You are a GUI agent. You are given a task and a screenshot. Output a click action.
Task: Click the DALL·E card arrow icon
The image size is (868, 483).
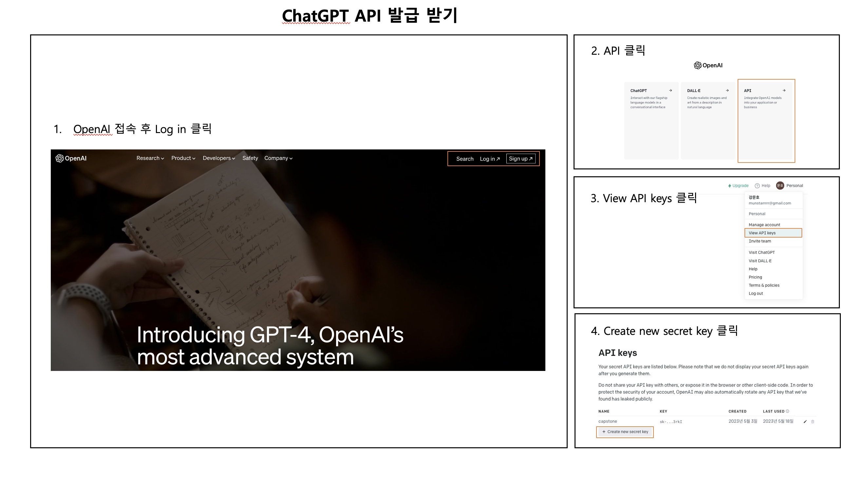tap(727, 90)
